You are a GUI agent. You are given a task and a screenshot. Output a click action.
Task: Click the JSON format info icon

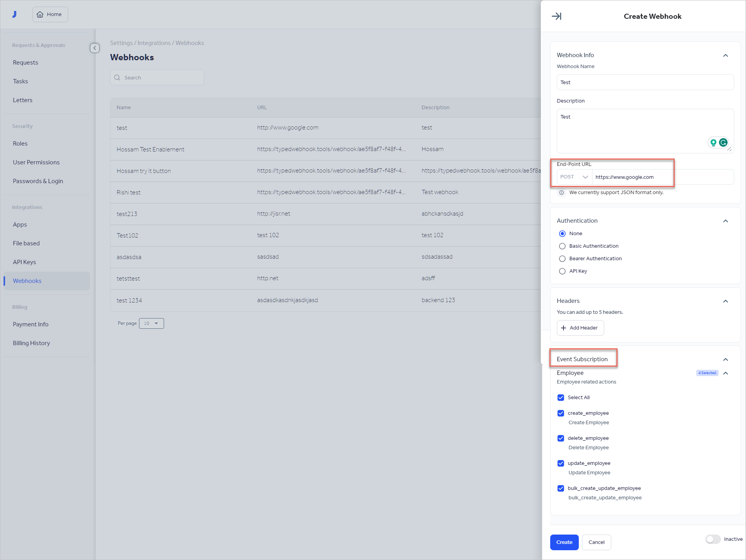(562, 192)
